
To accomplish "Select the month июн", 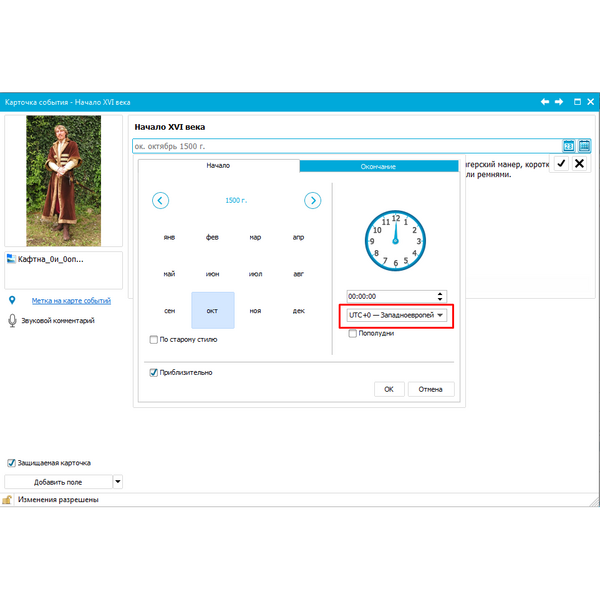I will (212, 274).
